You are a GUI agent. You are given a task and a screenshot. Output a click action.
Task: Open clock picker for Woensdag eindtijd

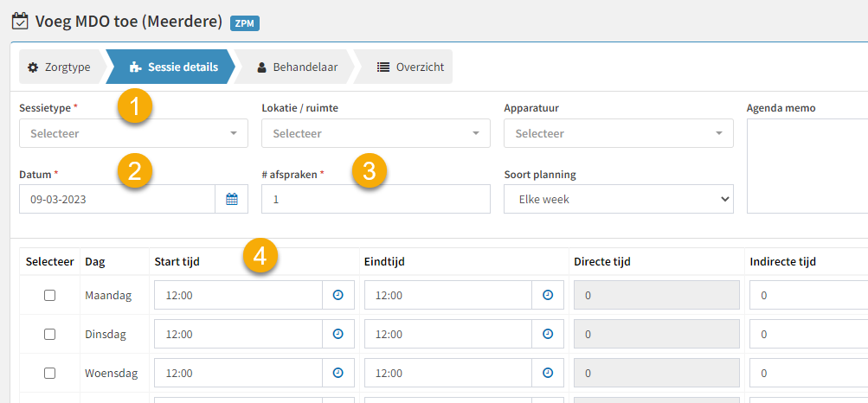548,373
